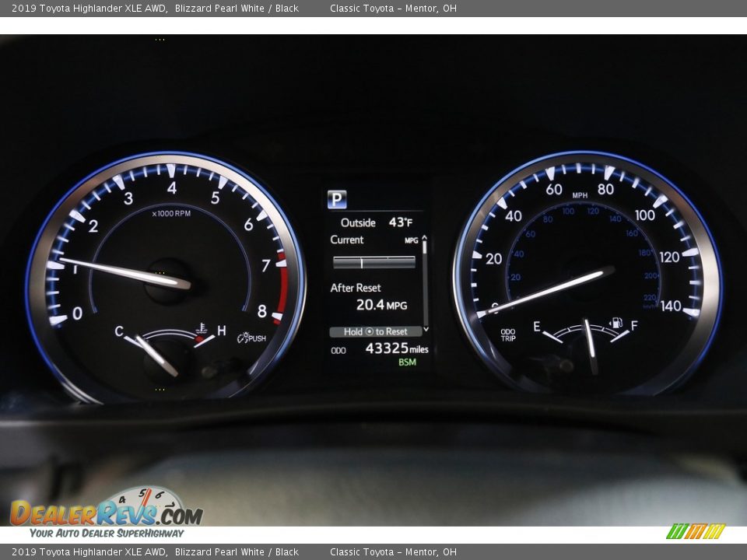Click the Outside 43°F temperature reading
The image size is (747, 560).
376,222
